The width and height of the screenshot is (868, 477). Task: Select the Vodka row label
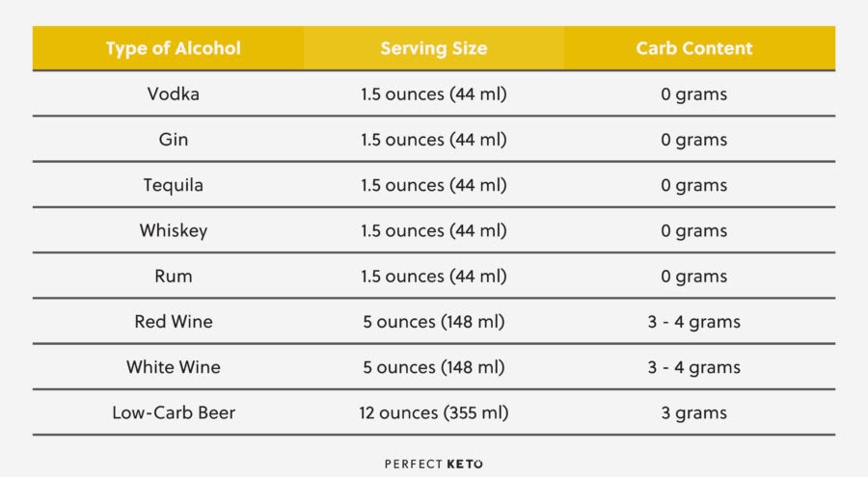click(x=174, y=94)
